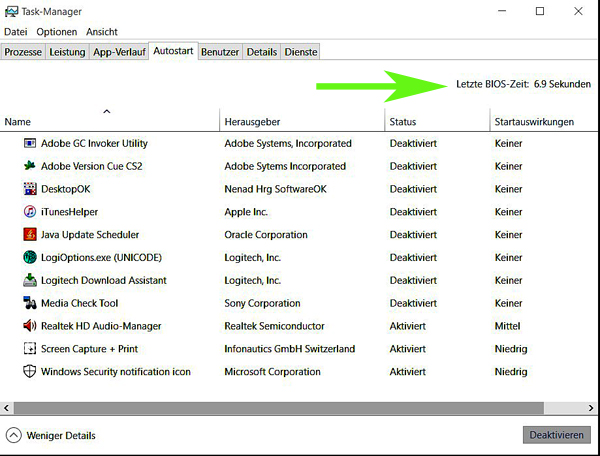600x456 pixels.
Task: Select the Java Update Scheduler entry
Action: pos(90,235)
